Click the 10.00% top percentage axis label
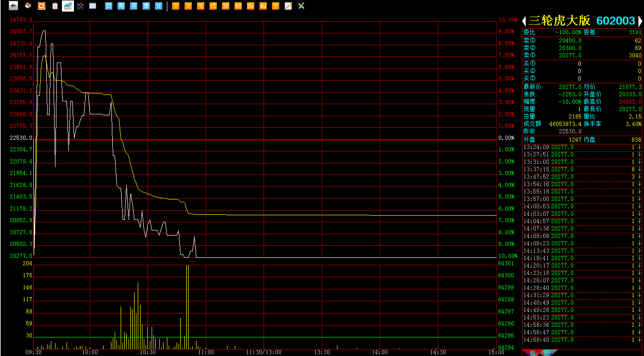644x356 pixels. [x=508, y=20]
